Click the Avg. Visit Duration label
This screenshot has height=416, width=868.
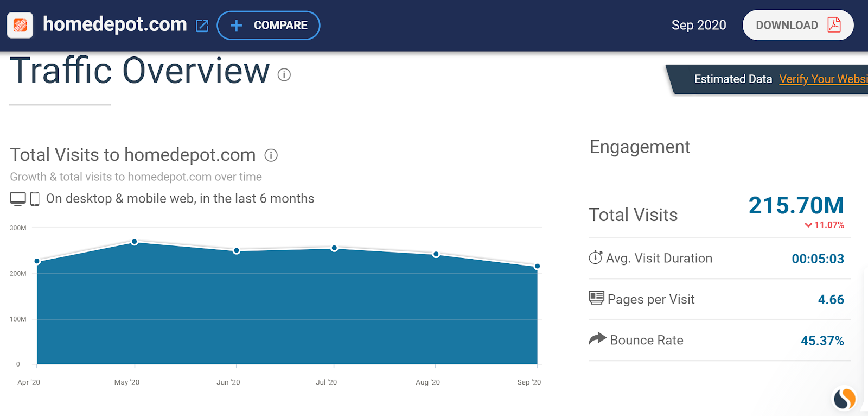(659, 259)
